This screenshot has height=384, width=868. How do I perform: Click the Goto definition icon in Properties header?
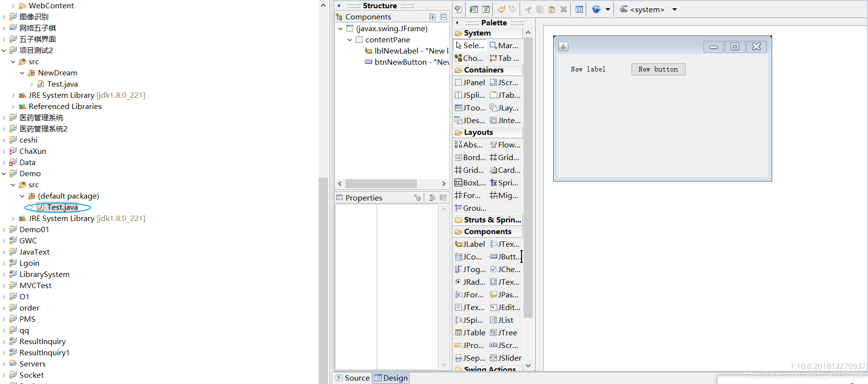(x=417, y=198)
